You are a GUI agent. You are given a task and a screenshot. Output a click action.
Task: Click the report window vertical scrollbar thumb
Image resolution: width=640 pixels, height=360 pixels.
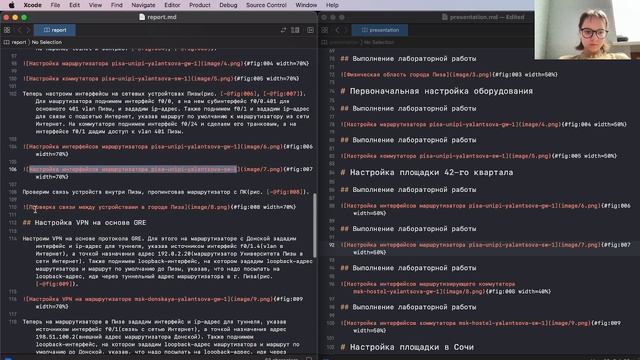coord(315,225)
